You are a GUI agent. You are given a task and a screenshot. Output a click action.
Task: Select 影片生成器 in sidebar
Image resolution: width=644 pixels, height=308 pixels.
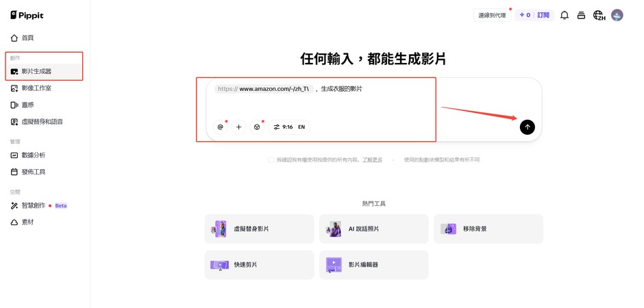point(45,71)
